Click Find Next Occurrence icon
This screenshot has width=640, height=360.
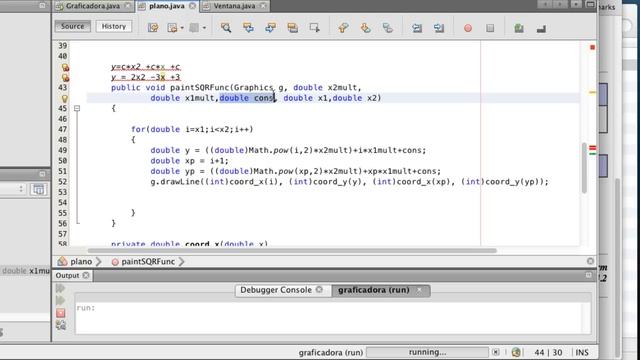(270, 28)
